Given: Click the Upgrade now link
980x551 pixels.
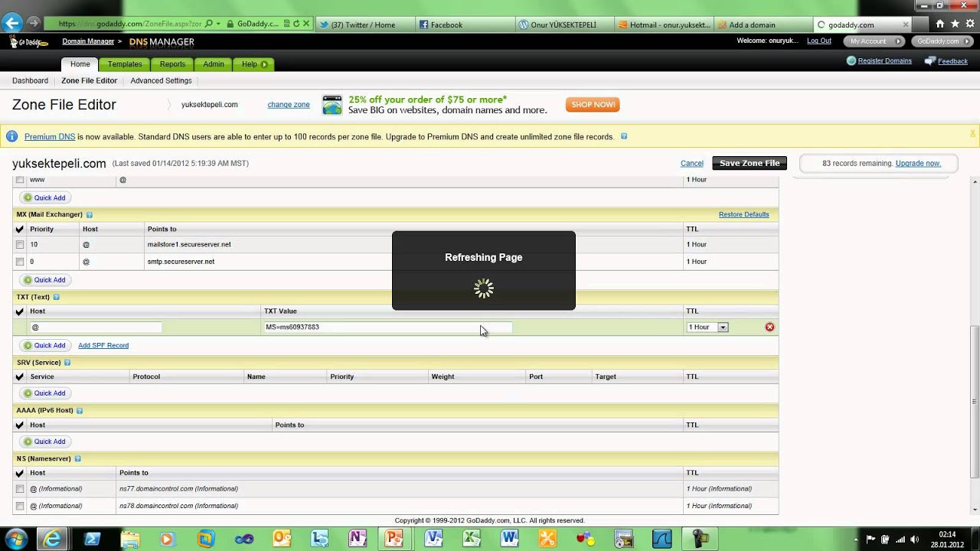Looking at the screenshot, I should click(x=918, y=164).
